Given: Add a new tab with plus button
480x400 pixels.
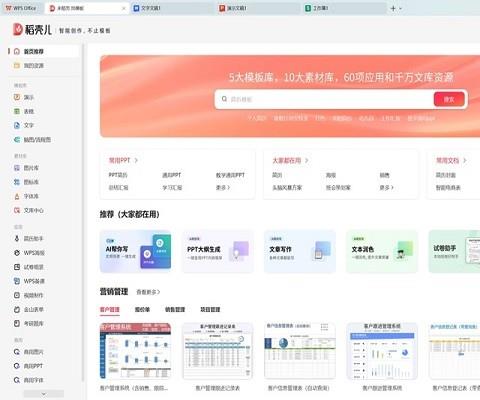Looking at the screenshot, I should (x=393, y=8).
